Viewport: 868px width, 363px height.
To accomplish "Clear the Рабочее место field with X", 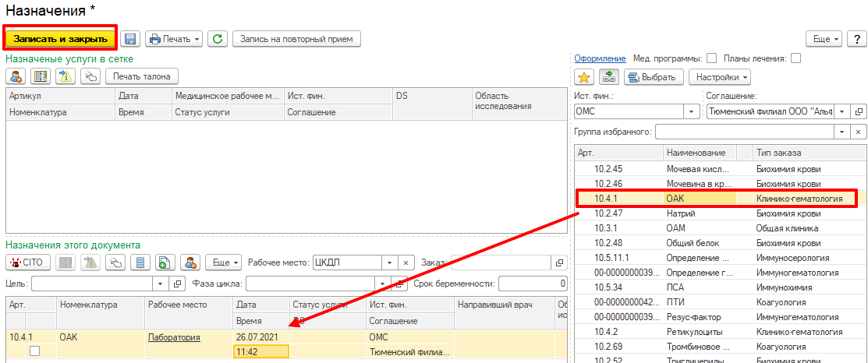I will (x=405, y=263).
